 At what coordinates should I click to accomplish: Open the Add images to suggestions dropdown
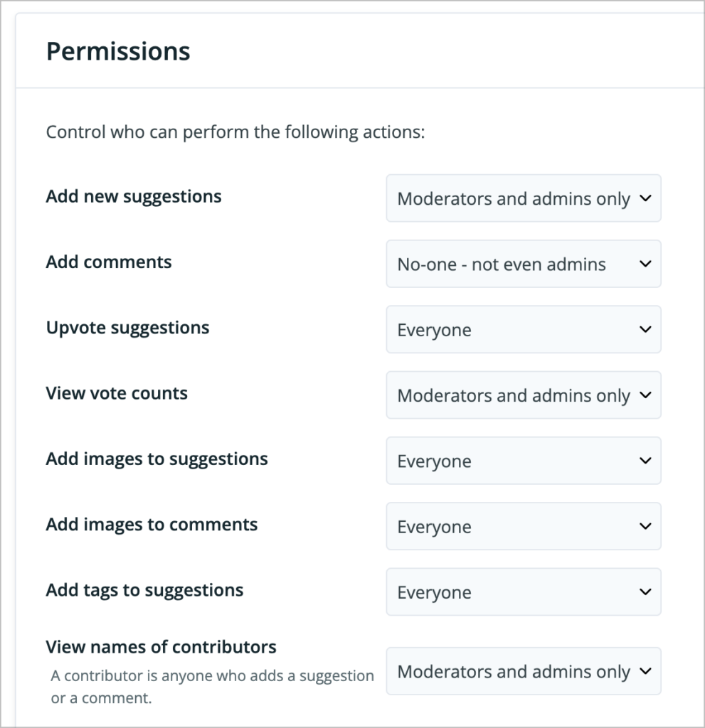pyautogui.click(x=524, y=461)
